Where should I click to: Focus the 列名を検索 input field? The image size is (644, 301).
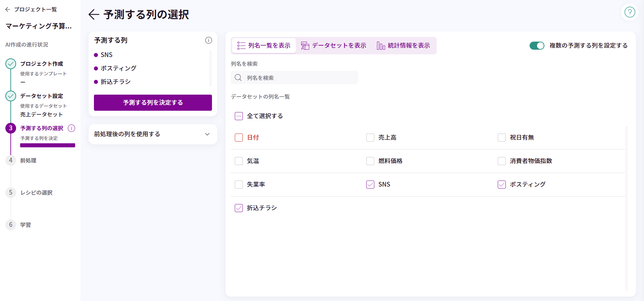299,78
